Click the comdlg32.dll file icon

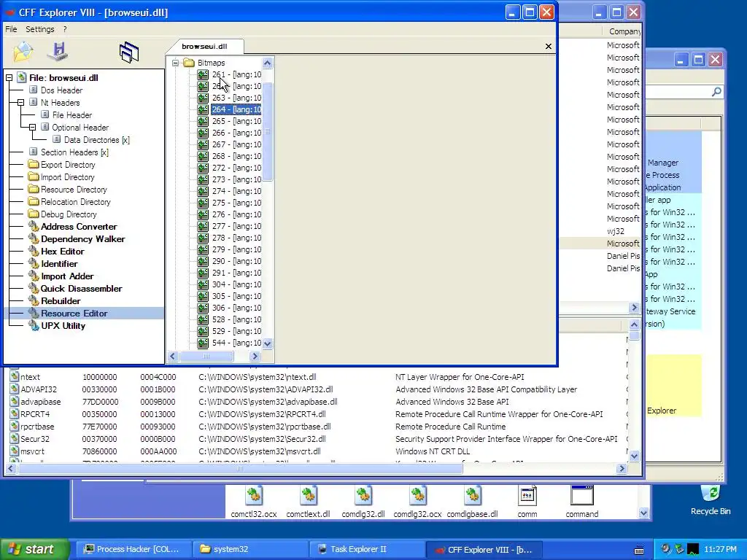coord(363,496)
